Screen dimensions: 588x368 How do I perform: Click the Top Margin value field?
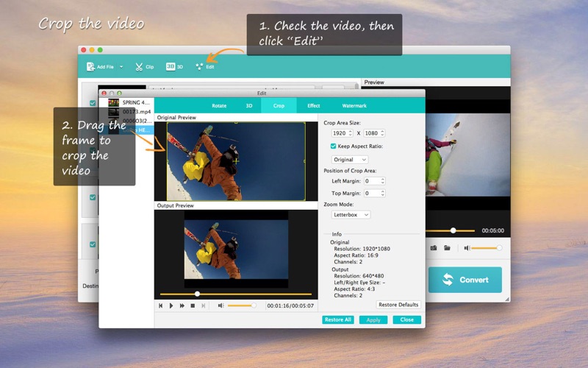[x=372, y=193]
